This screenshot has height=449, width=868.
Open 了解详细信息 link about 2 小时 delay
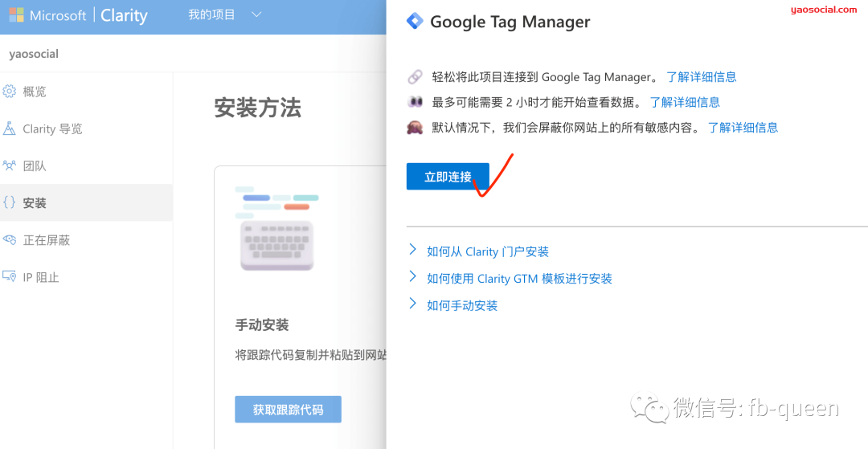[685, 102]
